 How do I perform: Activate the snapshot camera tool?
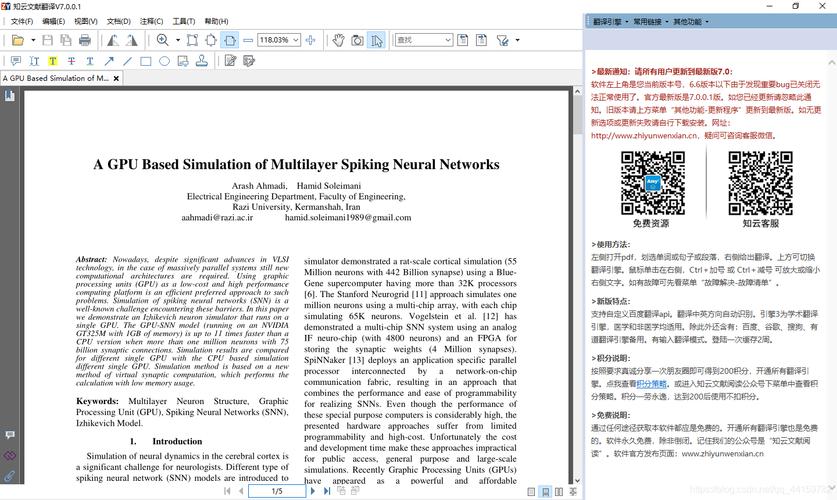(357, 40)
